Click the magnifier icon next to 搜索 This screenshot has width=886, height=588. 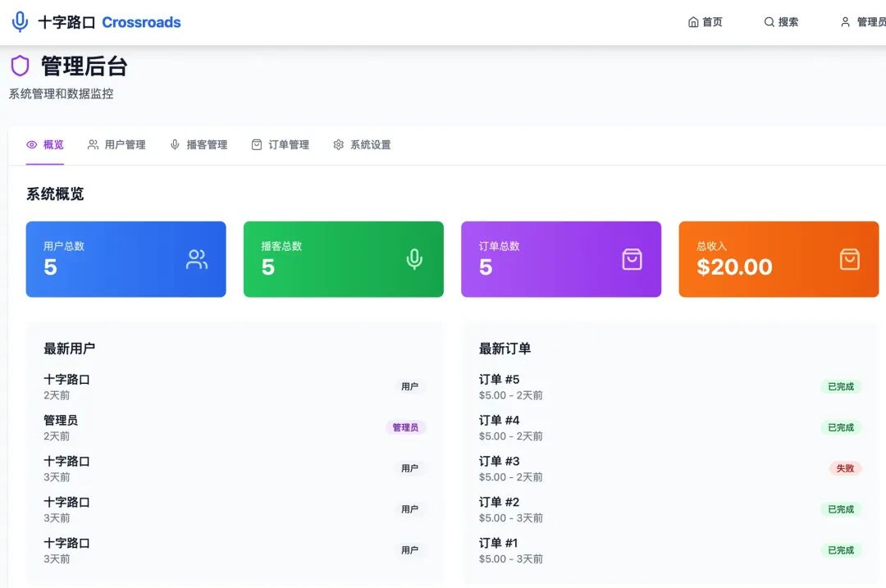click(769, 22)
